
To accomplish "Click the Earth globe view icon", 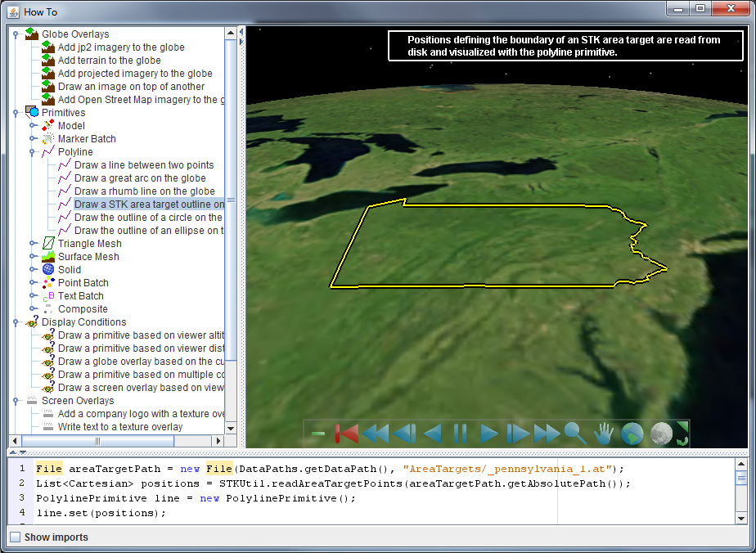I will pos(632,434).
